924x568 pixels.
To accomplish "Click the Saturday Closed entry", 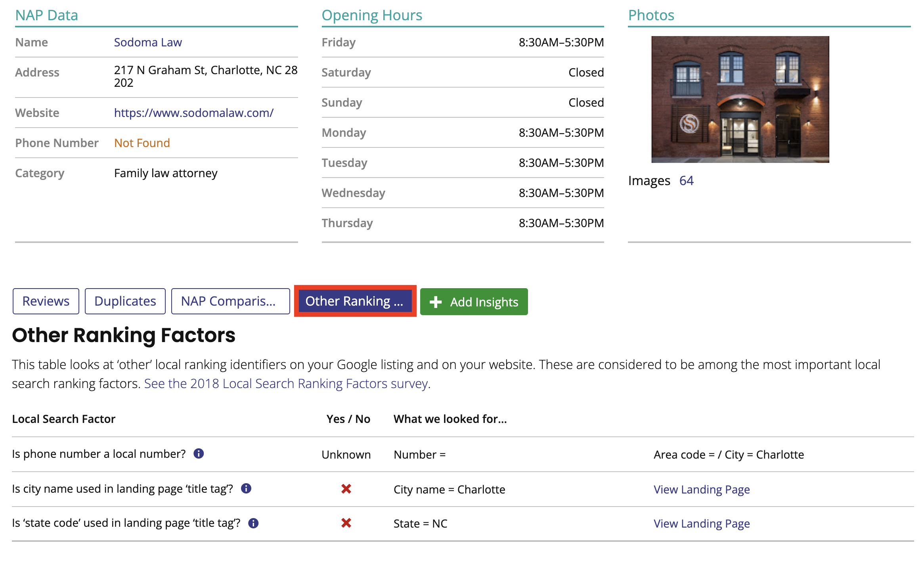I will 586,72.
